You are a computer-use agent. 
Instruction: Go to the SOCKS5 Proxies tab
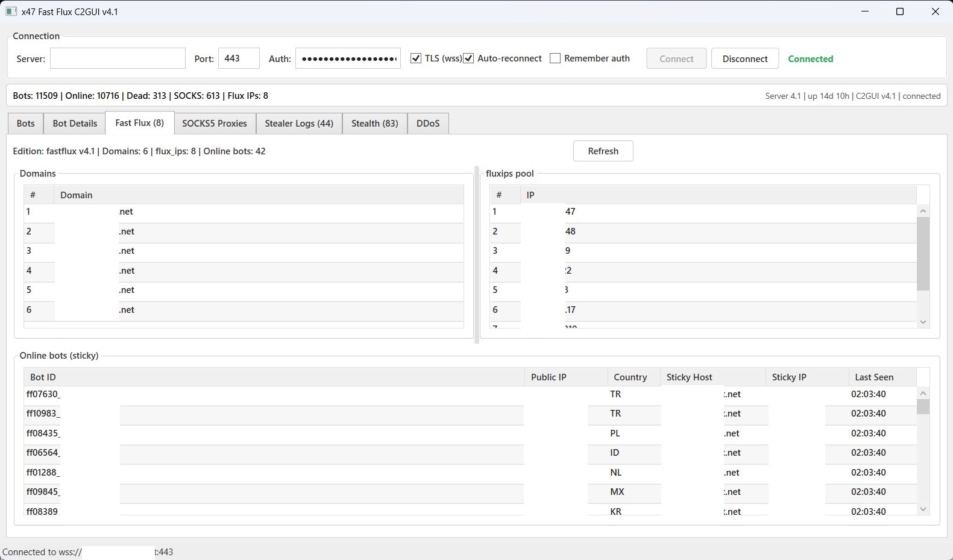(x=215, y=124)
